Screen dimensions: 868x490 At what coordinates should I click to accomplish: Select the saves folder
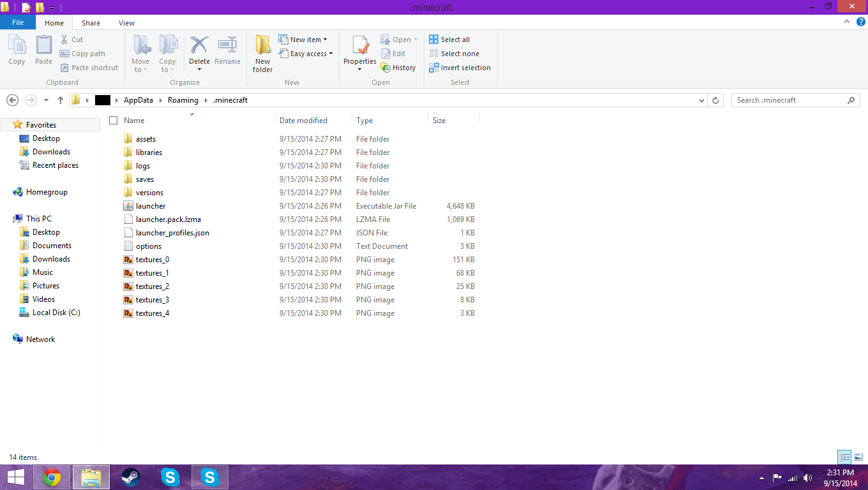click(x=145, y=179)
